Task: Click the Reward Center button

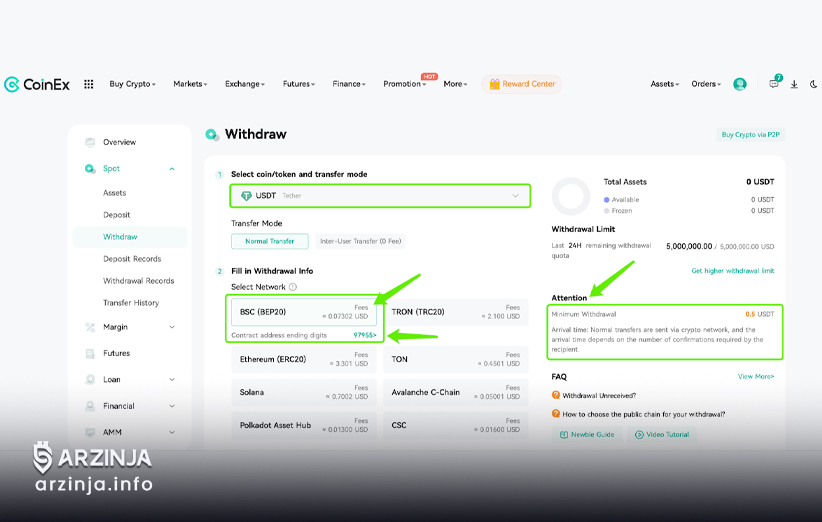Action: coord(522,84)
